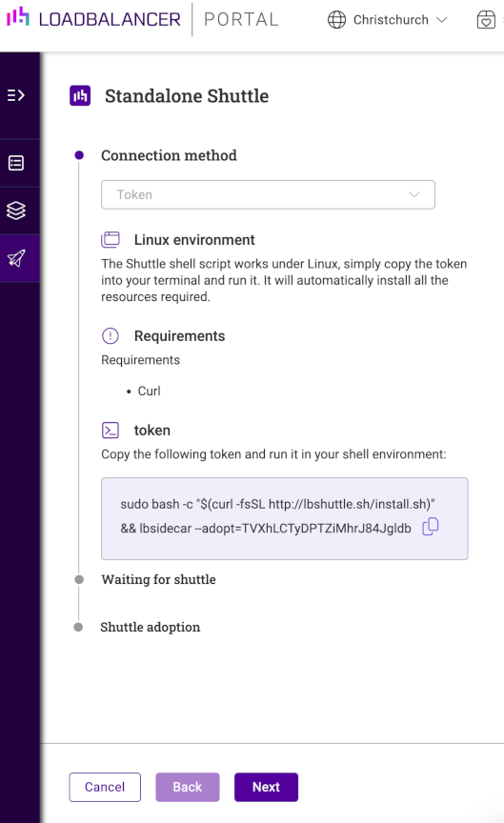Click the Standalone Shuttle purple icon
The image size is (504, 823).
80,95
